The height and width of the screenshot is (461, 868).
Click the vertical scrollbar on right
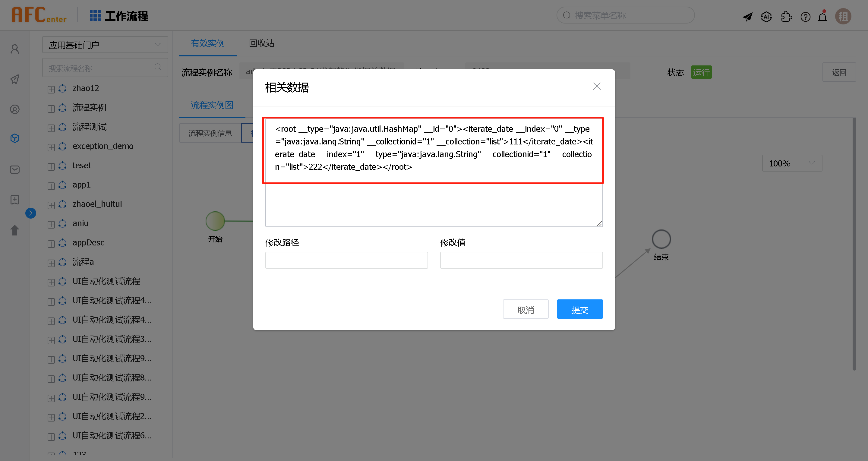[854, 244]
